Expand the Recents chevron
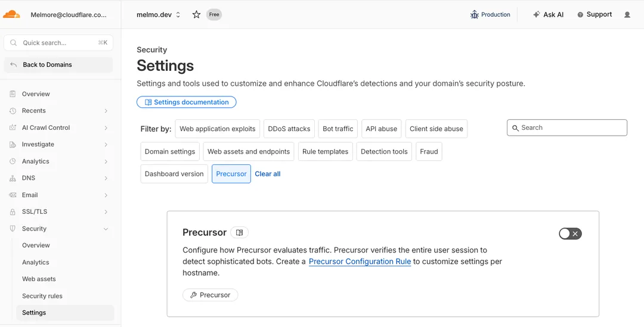Viewport: 644px width, 327px height. click(106, 111)
